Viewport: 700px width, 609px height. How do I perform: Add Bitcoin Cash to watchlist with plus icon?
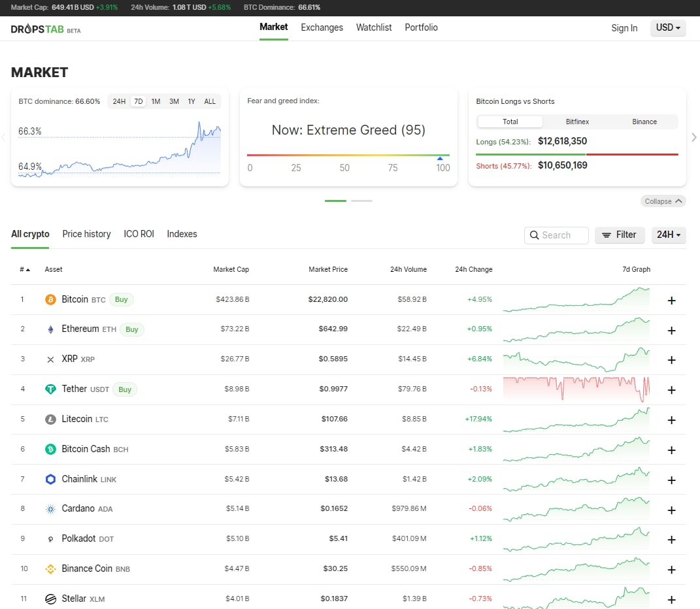tap(671, 450)
